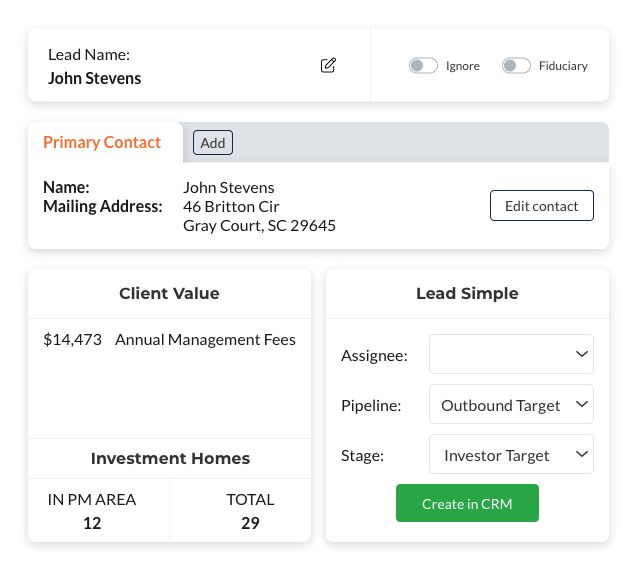
Task: Expand the Pipeline dropdown showing Outbound Target
Action: tap(511, 405)
